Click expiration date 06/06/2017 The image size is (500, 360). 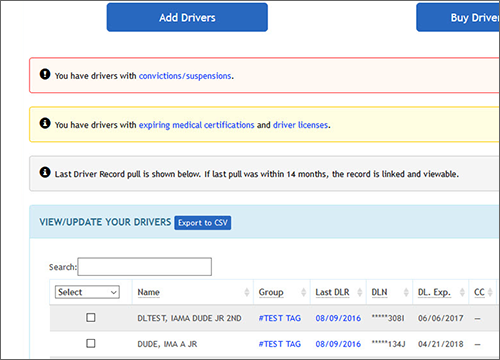tap(441, 318)
